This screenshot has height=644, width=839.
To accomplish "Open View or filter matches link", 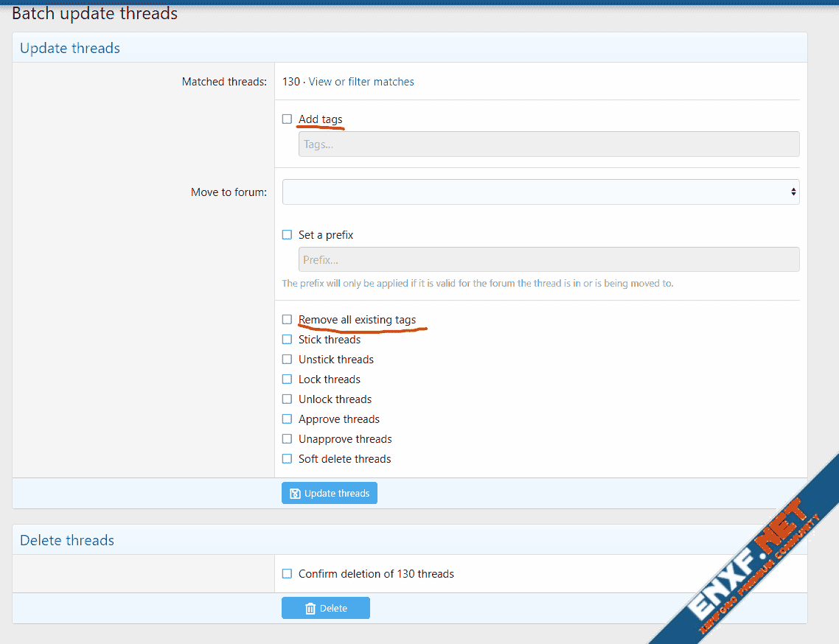I will tap(361, 82).
